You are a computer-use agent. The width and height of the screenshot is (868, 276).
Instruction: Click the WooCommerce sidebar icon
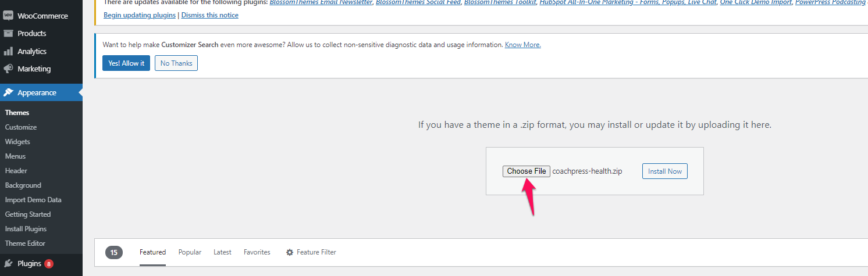[8, 16]
